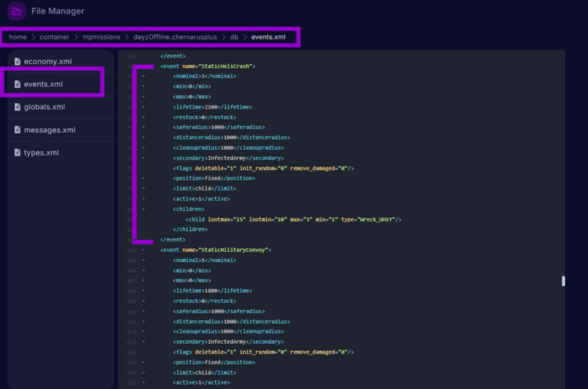Open the db folder from the breadcrumb
The image size is (588, 389).
[x=234, y=37]
